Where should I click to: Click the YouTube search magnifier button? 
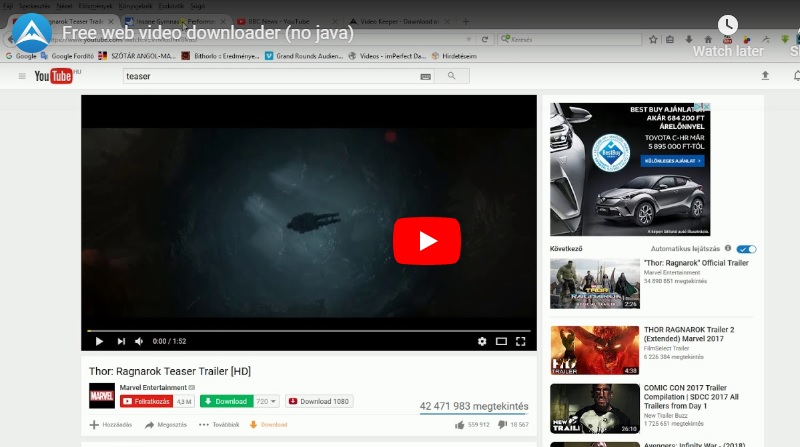click(x=452, y=76)
